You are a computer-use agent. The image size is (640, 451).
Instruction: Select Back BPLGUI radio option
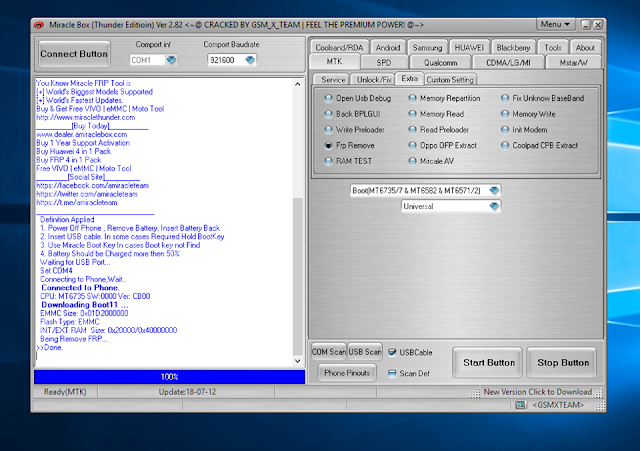(x=328, y=114)
